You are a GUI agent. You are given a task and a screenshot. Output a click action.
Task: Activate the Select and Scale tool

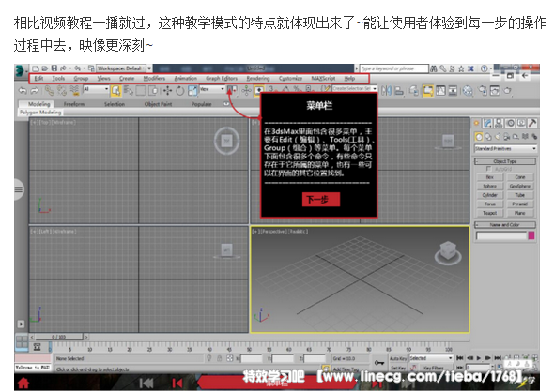coord(192,91)
